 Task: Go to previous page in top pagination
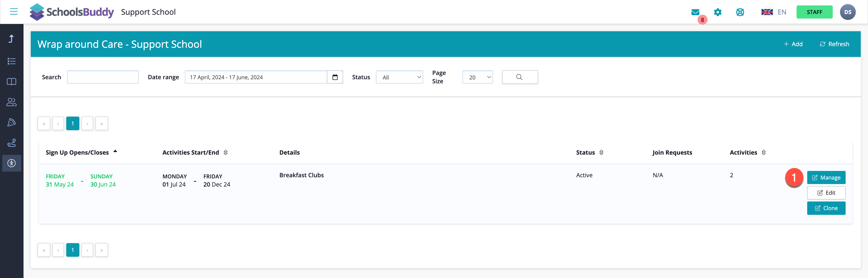click(x=58, y=123)
